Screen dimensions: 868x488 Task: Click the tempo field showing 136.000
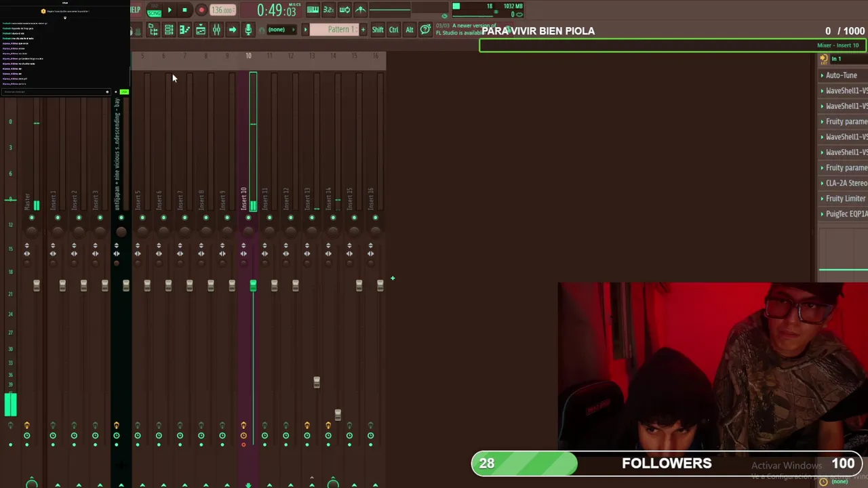coord(222,10)
